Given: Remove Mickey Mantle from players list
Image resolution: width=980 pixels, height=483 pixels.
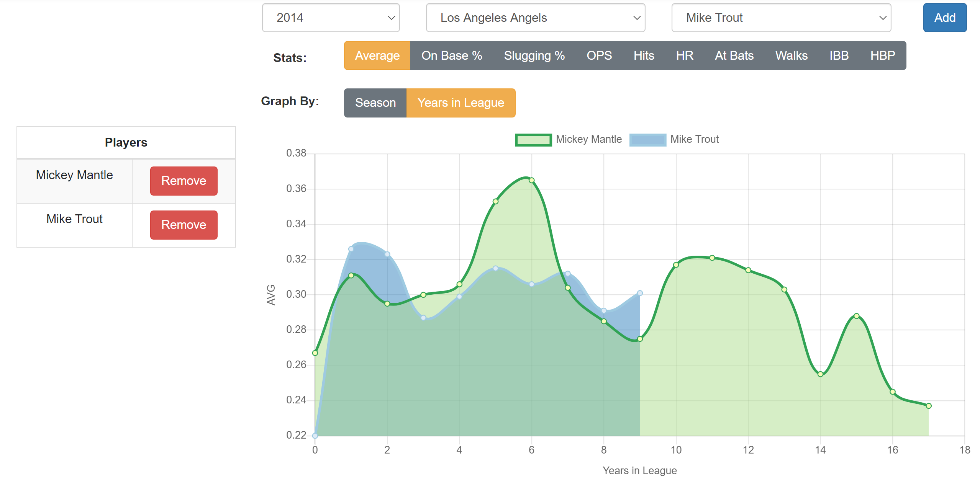Looking at the screenshot, I should click(x=184, y=181).
